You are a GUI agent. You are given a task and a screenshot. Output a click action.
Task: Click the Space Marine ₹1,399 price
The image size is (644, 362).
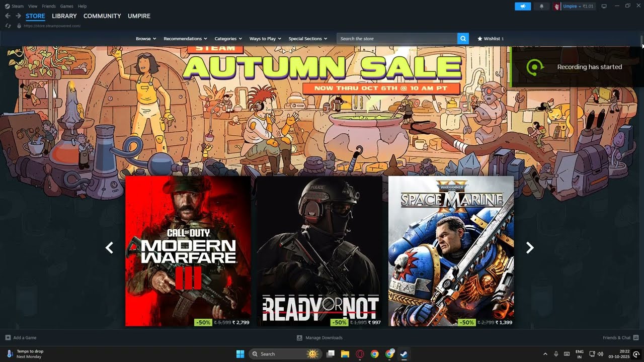tap(504, 322)
